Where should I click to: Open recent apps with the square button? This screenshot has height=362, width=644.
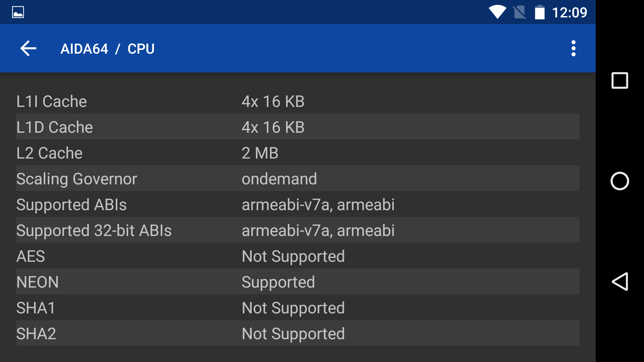620,80
